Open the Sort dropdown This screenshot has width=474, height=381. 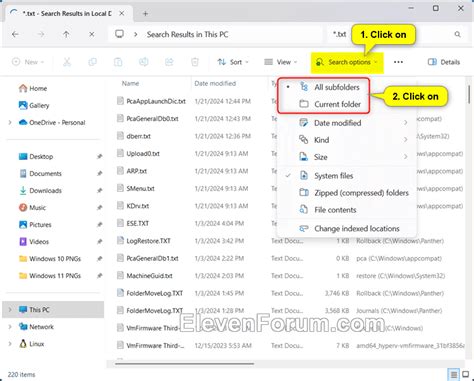click(233, 62)
